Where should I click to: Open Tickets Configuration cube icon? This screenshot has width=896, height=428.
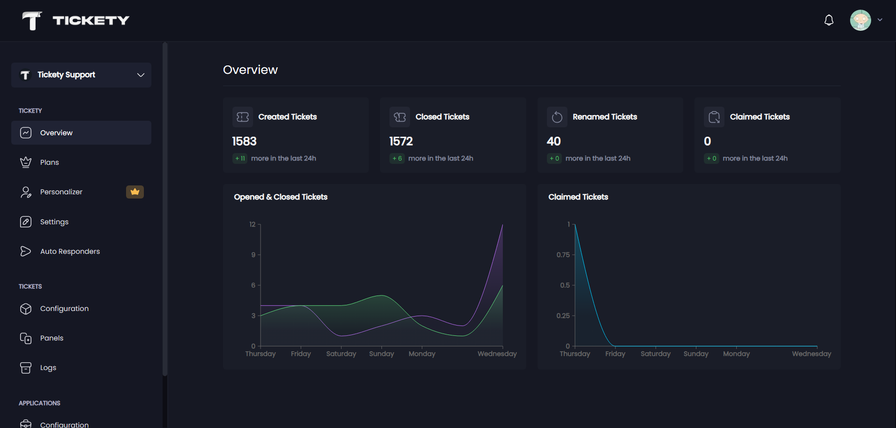pos(26,309)
